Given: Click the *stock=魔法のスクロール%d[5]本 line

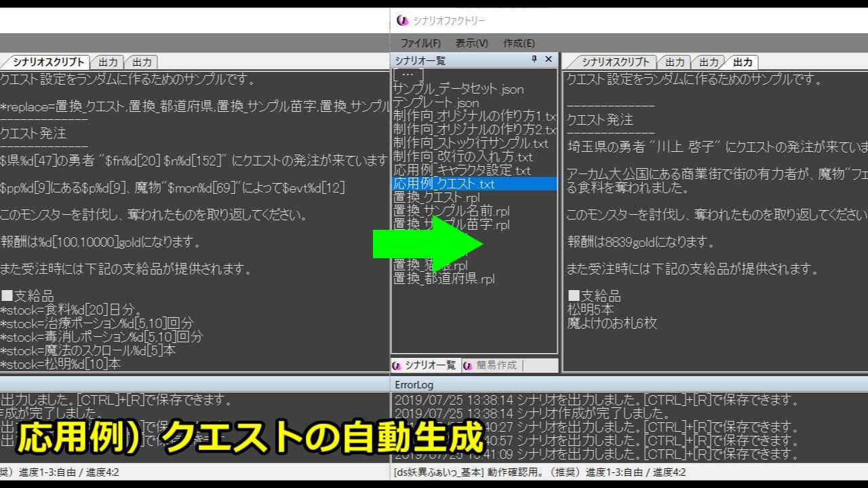Looking at the screenshot, I should click(88, 350).
